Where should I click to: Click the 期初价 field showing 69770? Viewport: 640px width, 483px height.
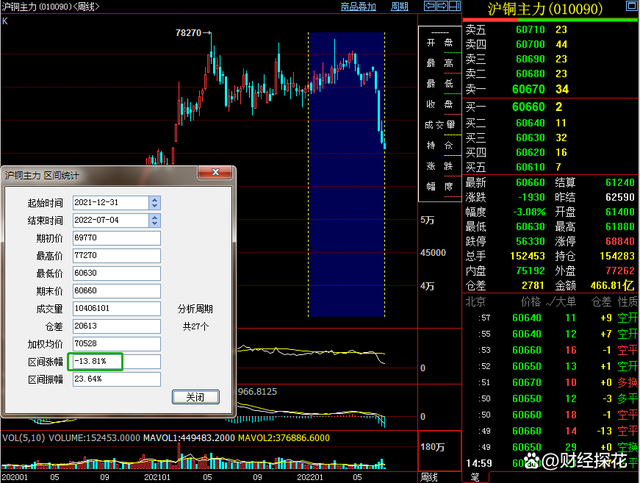tap(117, 238)
